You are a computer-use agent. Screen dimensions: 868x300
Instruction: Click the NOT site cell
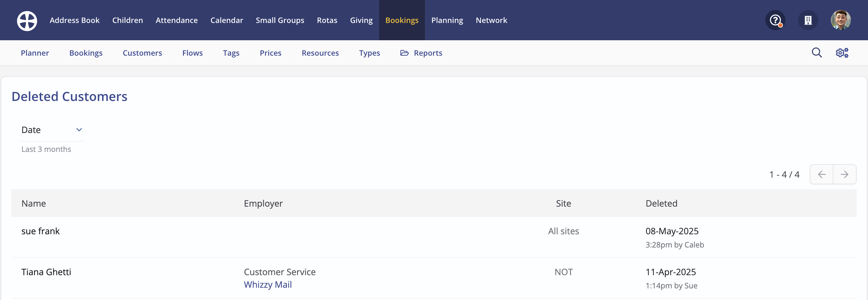pos(564,272)
